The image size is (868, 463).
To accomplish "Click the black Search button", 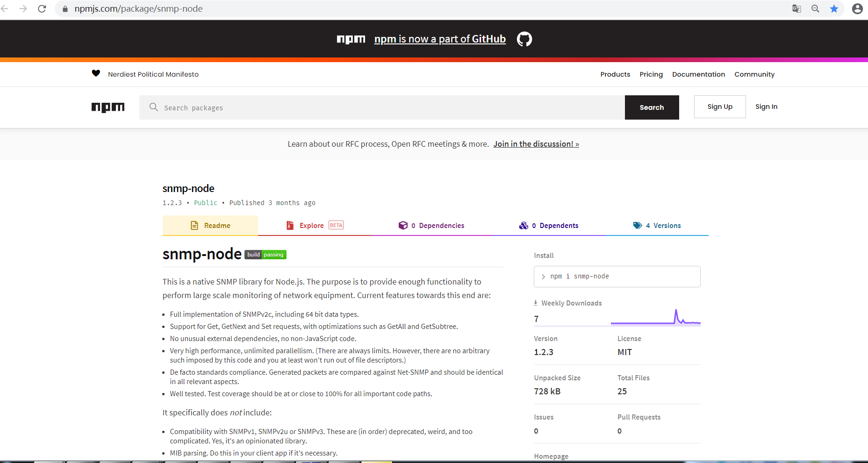I will (652, 107).
